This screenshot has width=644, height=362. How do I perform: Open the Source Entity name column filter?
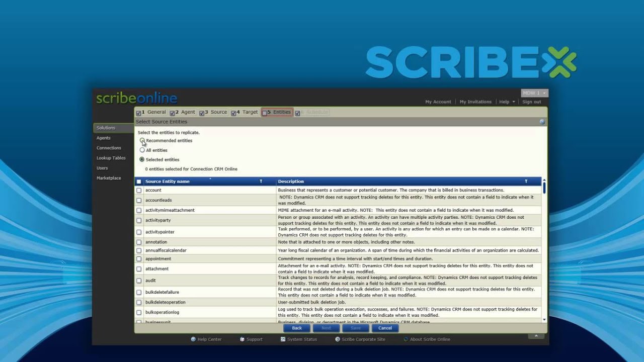[x=261, y=182]
